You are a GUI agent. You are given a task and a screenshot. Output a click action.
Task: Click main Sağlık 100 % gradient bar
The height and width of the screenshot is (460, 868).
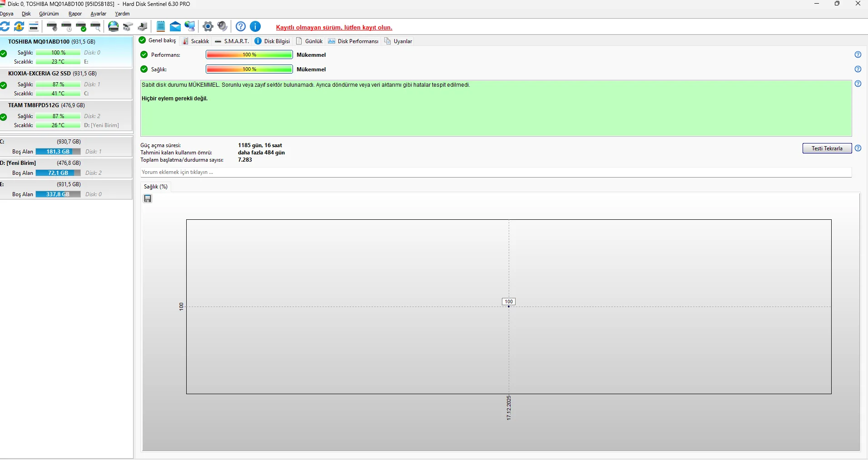coord(249,69)
